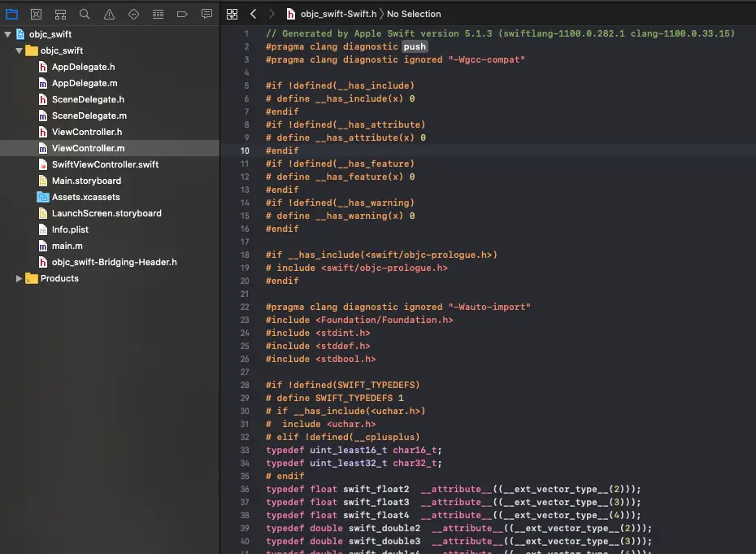Select SceneDelegate.h in navigator
756x554 pixels.
89,99
